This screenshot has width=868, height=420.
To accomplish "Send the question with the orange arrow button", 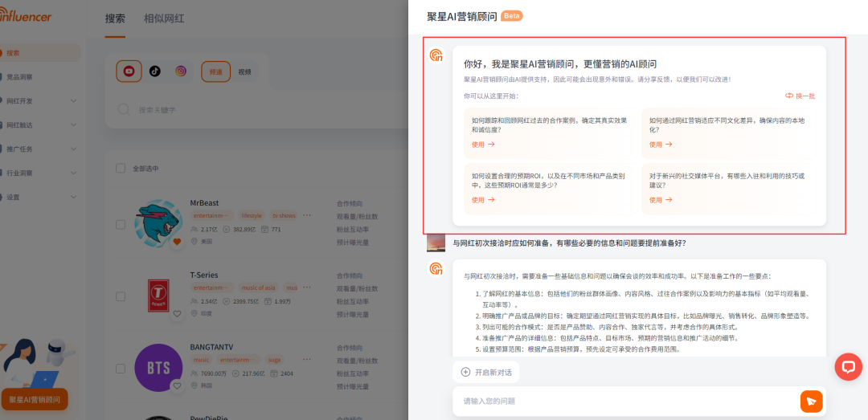I will pyautogui.click(x=811, y=402).
